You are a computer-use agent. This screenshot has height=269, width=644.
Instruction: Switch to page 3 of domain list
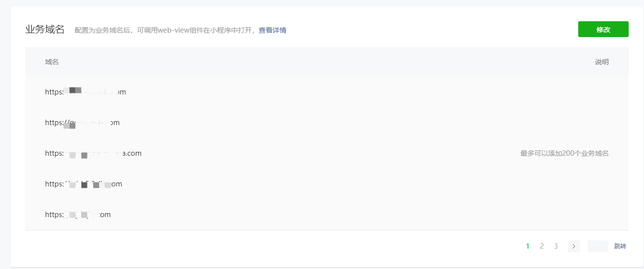pos(556,246)
